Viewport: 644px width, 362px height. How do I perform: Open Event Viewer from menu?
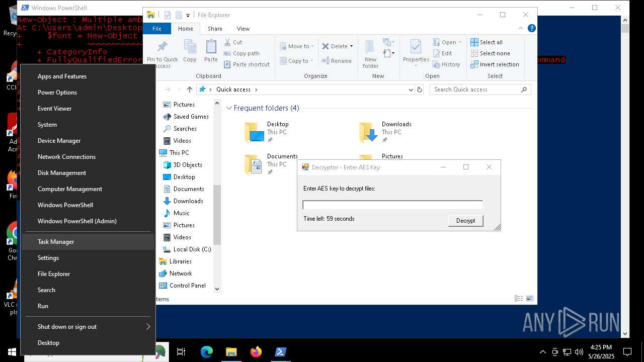88,109
